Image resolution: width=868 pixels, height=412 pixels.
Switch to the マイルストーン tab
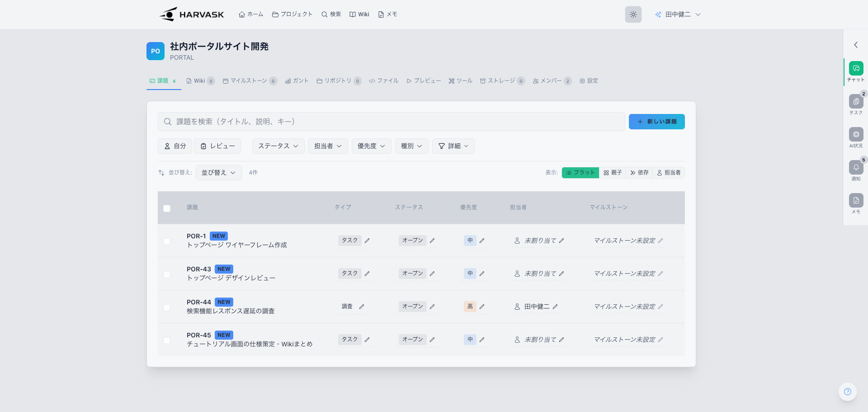pos(249,81)
